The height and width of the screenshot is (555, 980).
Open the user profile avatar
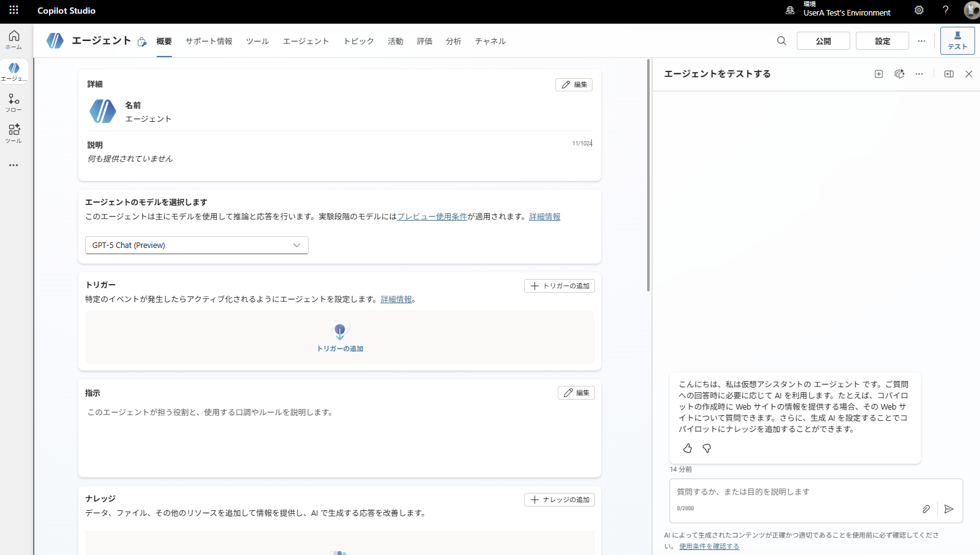tap(971, 10)
